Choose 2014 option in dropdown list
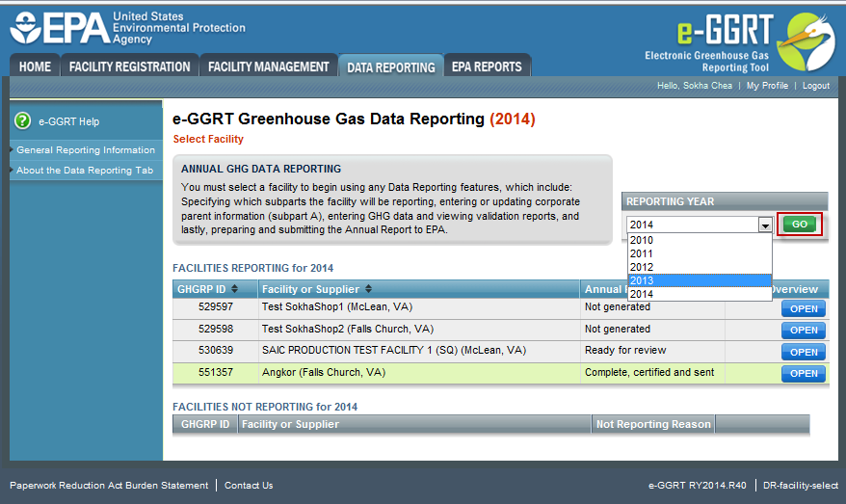This screenshot has width=846, height=504. point(700,294)
